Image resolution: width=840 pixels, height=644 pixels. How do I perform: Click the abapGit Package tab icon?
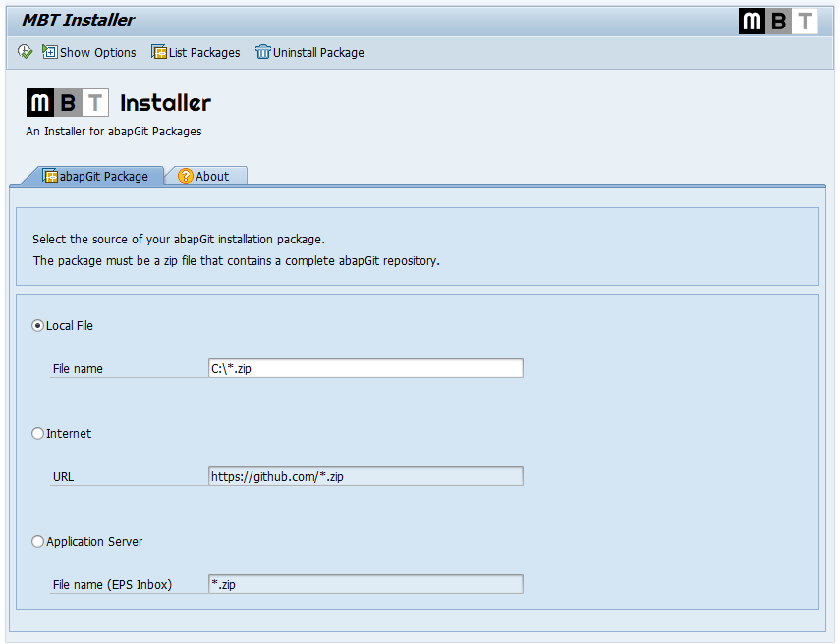click(x=50, y=176)
